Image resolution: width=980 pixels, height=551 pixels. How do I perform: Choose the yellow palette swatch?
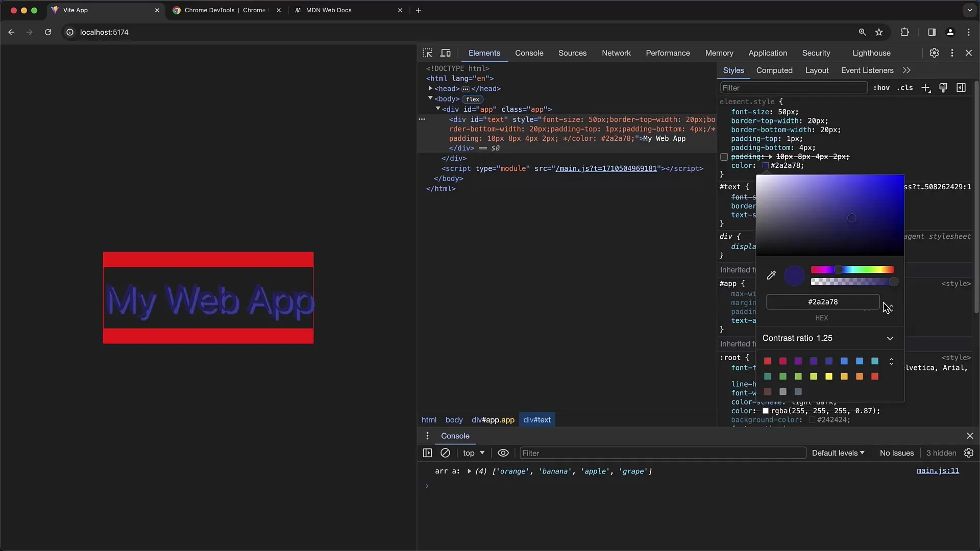click(828, 377)
